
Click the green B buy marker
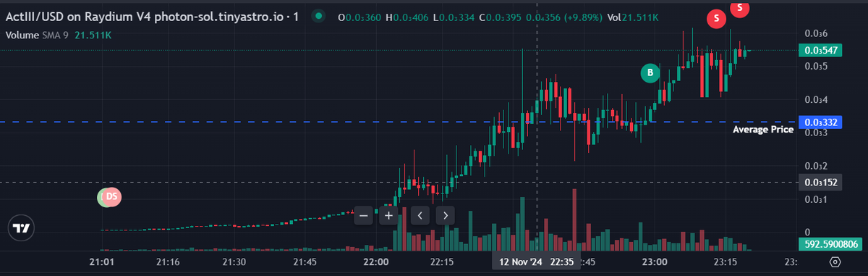(650, 72)
